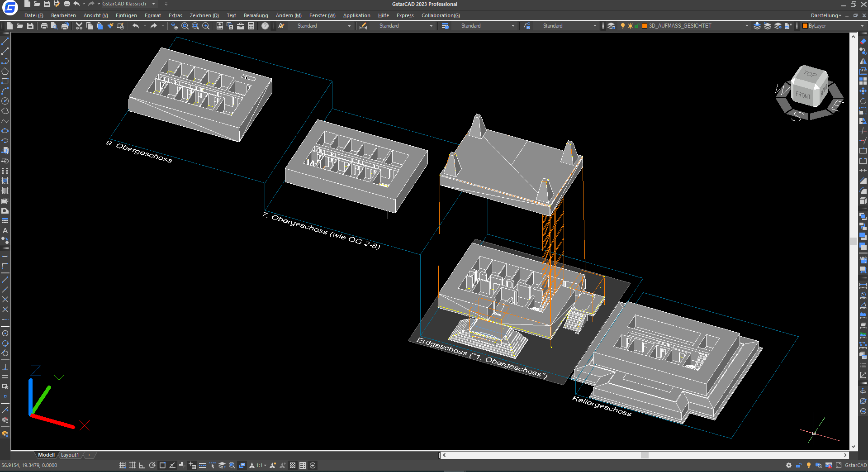The width and height of the screenshot is (868, 472).
Task: Expand the 3D_AUFMASS_GESICHTET layer dropdown
Action: coord(747,26)
